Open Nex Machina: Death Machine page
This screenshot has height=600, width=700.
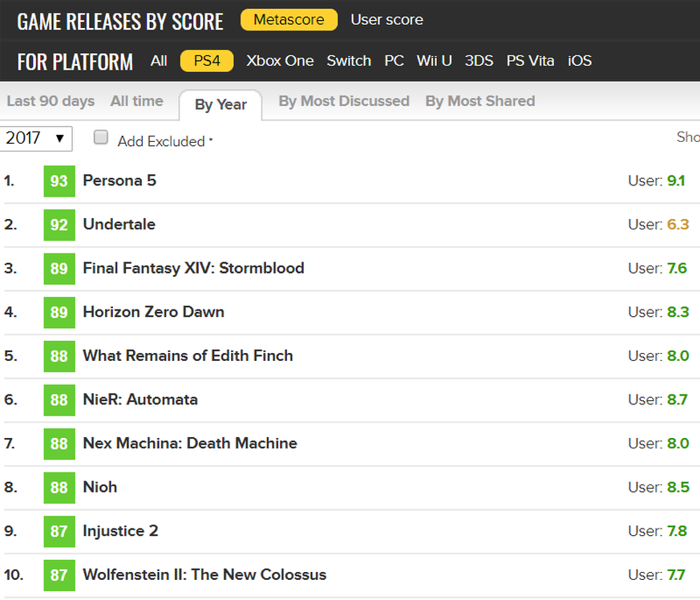pyautogui.click(x=190, y=444)
